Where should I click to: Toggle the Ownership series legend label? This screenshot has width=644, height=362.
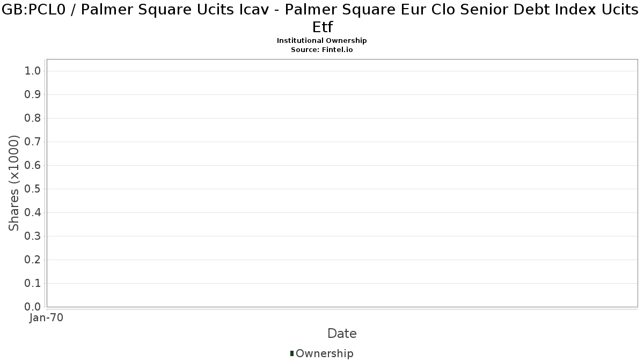324,353
